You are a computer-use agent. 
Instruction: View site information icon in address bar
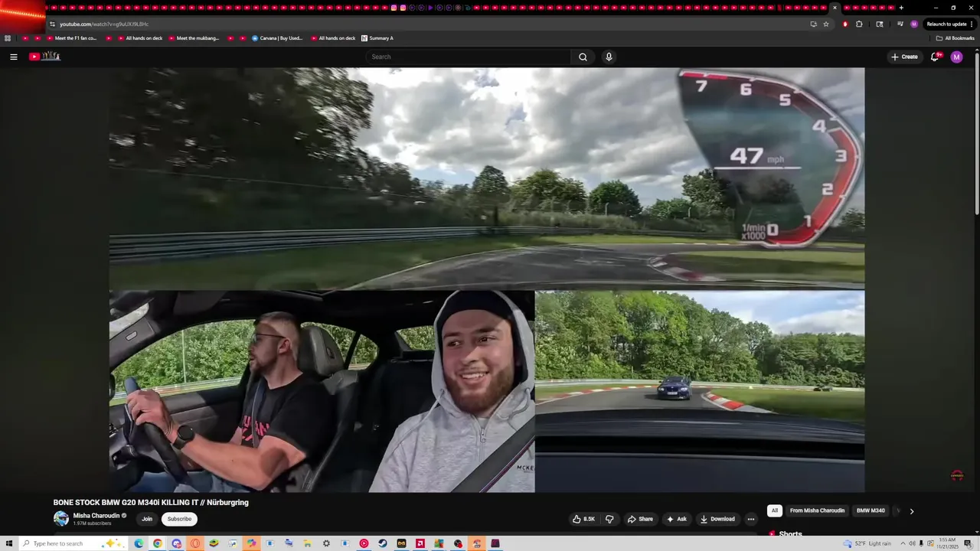pyautogui.click(x=52, y=24)
